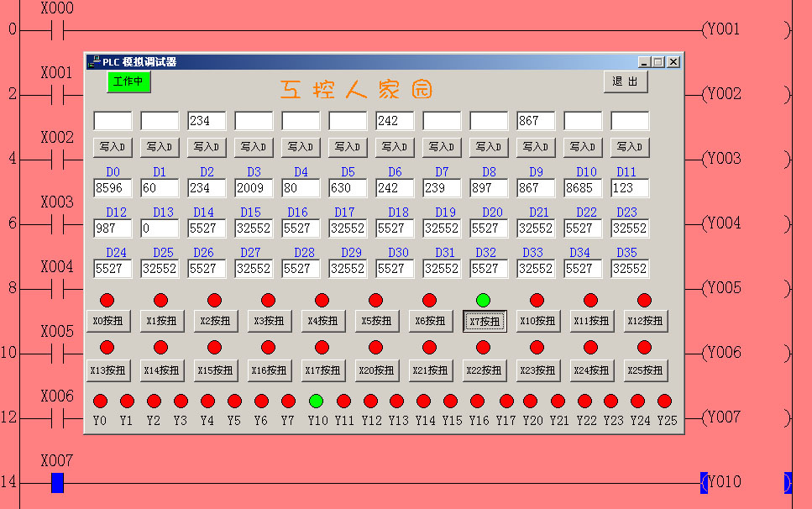812x509 pixels.
Task: Click the red Y25 output indicator light
Action: pyautogui.click(x=664, y=401)
